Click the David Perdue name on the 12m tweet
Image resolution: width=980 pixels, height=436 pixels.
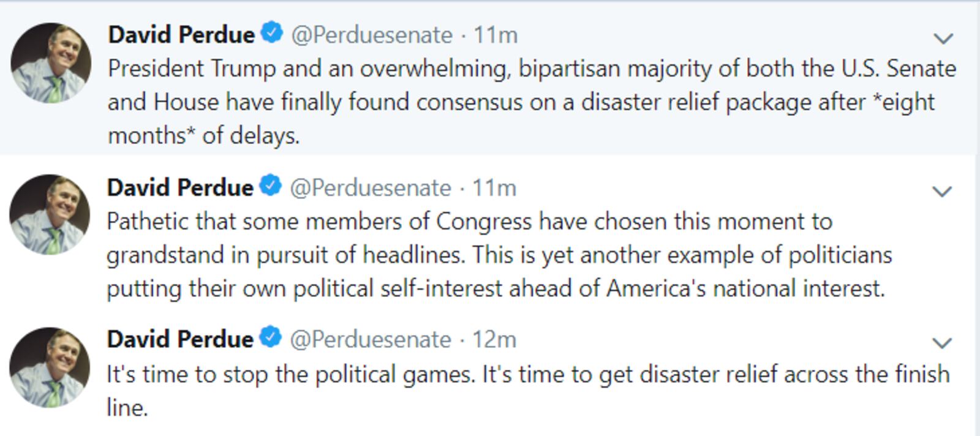(180, 339)
